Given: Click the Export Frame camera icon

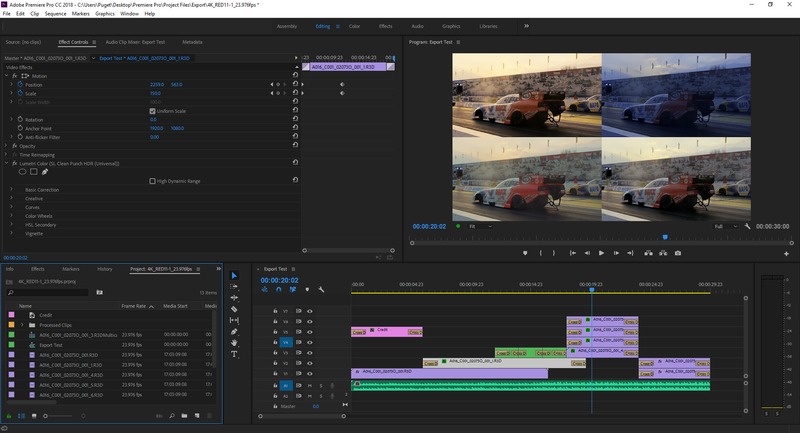Looking at the screenshot, I should point(678,253).
